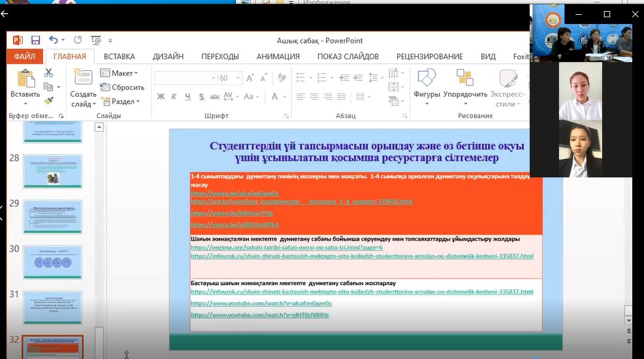Screen dimensions: 644x359
Task: Switch to the ПОКАЗ СЛАЙДОВ tab
Action: pos(348,56)
